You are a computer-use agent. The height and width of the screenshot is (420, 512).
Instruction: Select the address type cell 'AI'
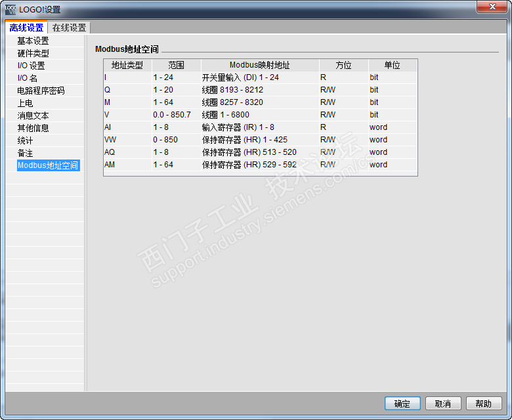128,127
